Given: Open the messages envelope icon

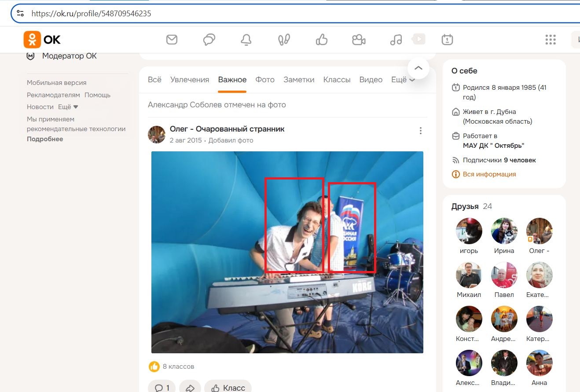Looking at the screenshot, I should (x=172, y=40).
